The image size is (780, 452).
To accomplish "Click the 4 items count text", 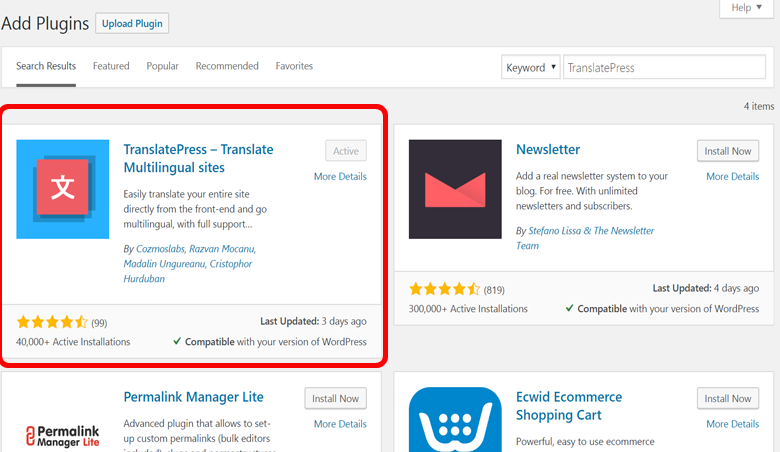I will coord(759,106).
